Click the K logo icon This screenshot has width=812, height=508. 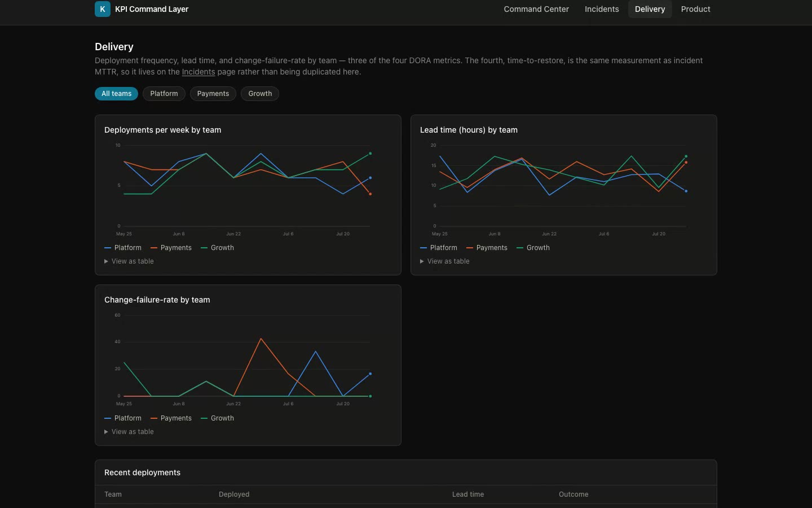point(103,9)
